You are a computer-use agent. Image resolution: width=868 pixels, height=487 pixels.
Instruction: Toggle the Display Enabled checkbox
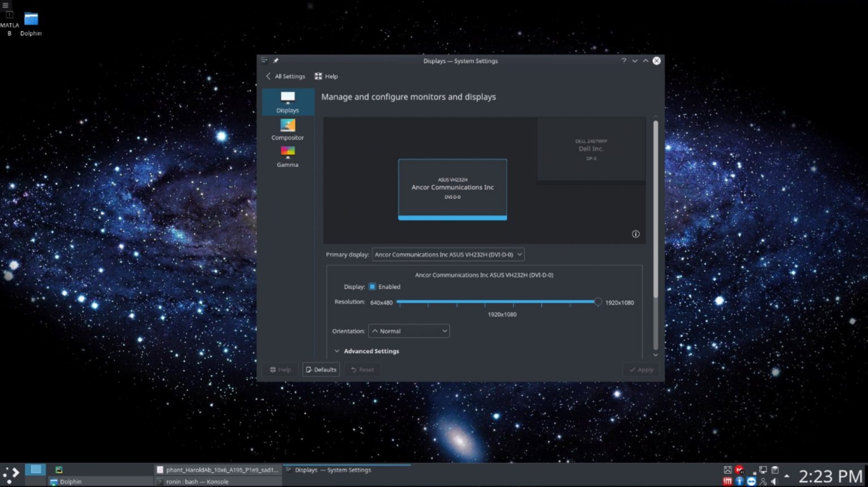coord(372,287)
